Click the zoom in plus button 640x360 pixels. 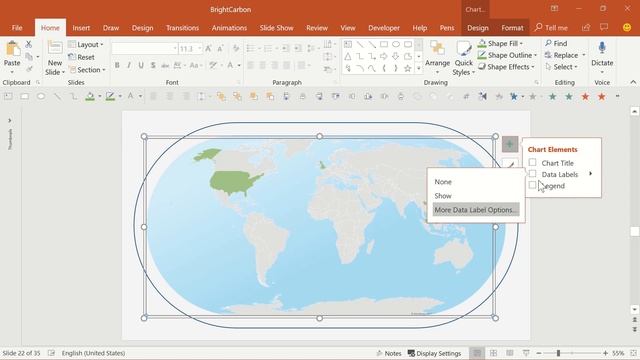[605, 353]
